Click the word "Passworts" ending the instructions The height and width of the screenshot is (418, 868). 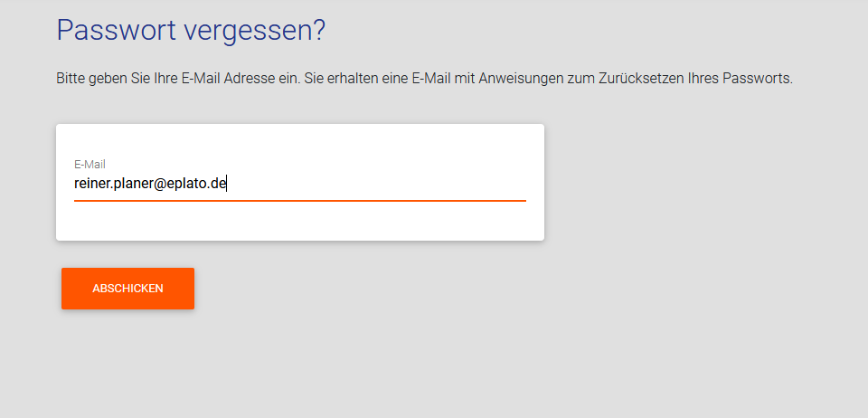click(x=761, y=79)
